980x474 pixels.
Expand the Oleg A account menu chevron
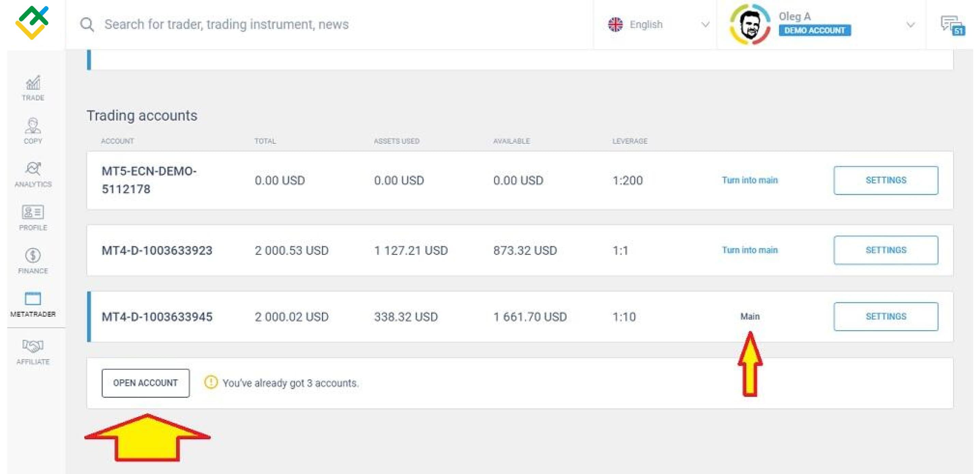pyautogui.click(x=910, y=25)
